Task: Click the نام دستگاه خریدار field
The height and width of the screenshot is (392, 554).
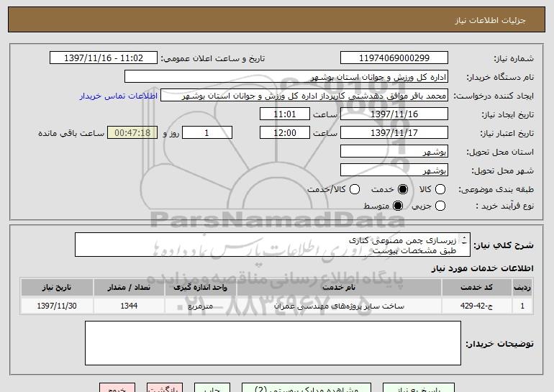Action: point(286,77)
